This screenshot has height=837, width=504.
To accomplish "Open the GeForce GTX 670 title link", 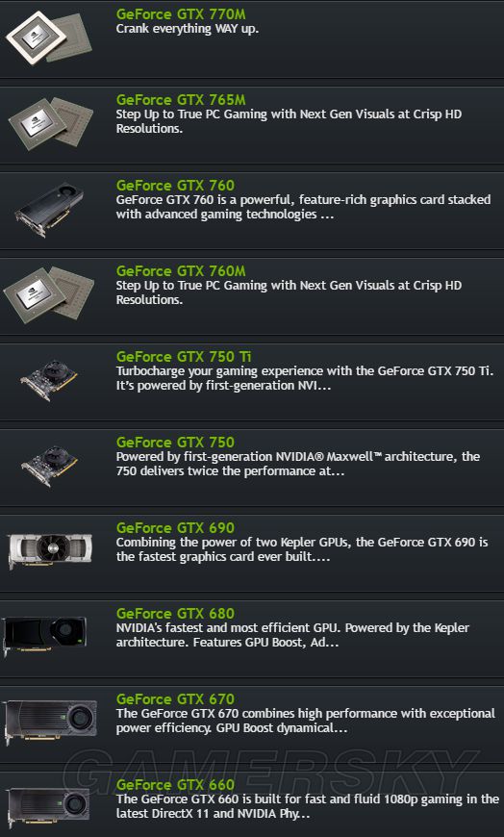I will pyautogui.click(x=175, y=698).
